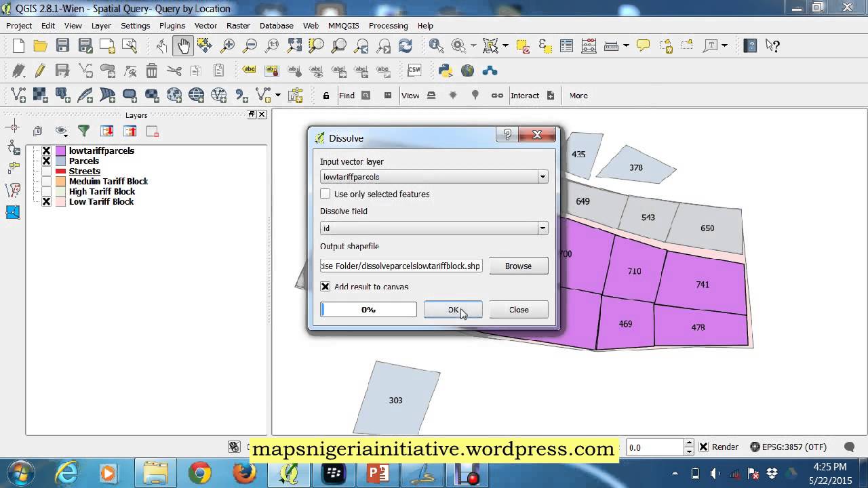Click the Output shapefile path field

click(401, 266)
